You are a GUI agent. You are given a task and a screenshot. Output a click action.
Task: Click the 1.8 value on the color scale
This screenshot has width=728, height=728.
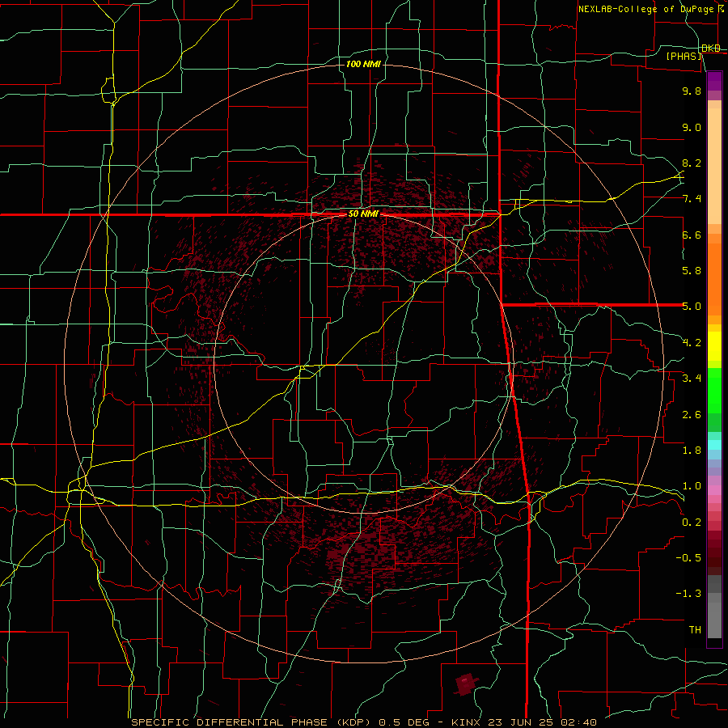(692, 451)
